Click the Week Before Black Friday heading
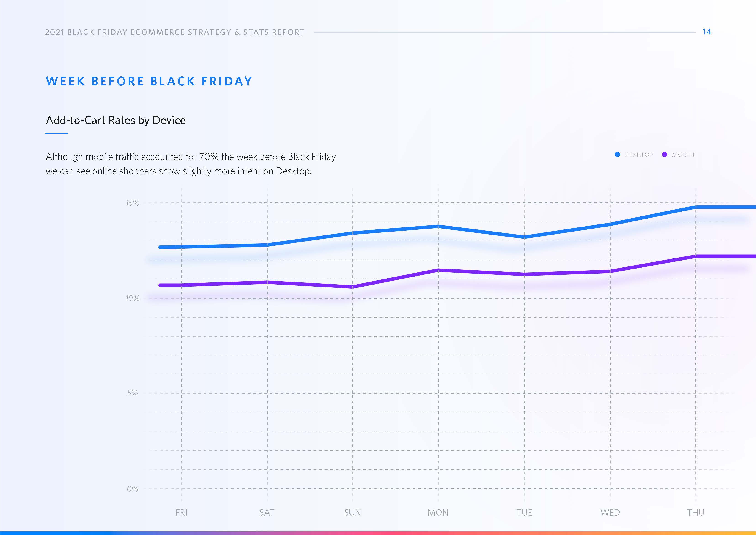The height and width of the screenshot is (535, 756). [x=149, y=81]
